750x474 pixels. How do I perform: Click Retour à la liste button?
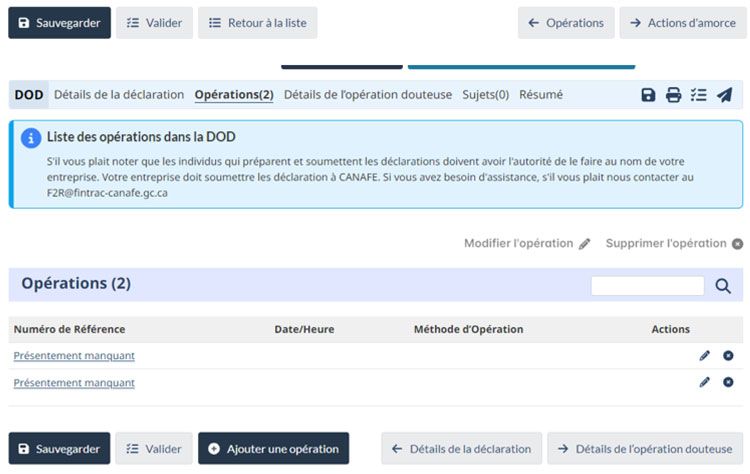coord(257,23)
